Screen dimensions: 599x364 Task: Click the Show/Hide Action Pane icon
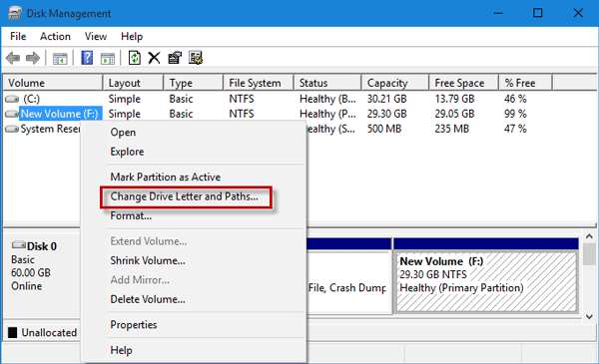coord(108,59)
